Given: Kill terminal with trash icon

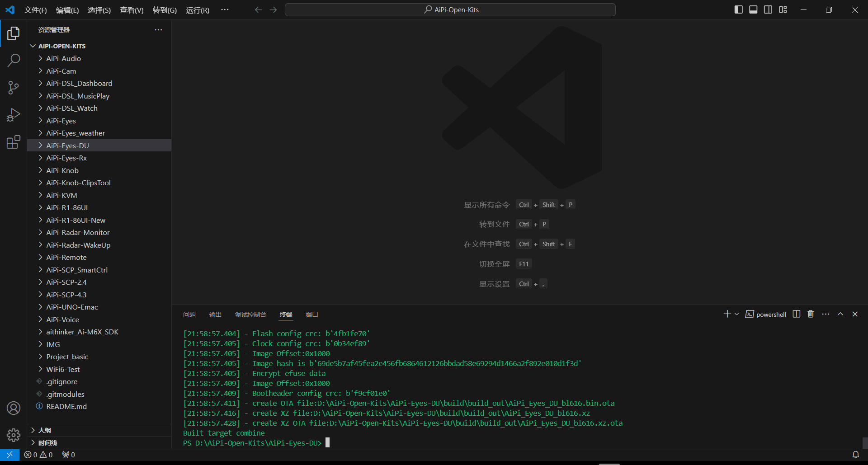Looking at the screenshot, I should (x=811, y=314).
